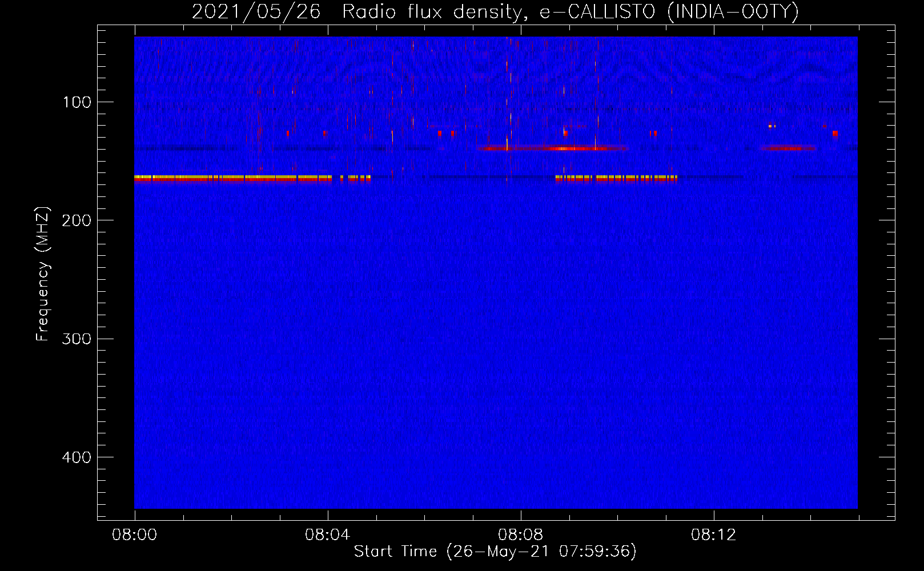
Task: Click the 08:12 time tick label
Action: coord(713,535)
